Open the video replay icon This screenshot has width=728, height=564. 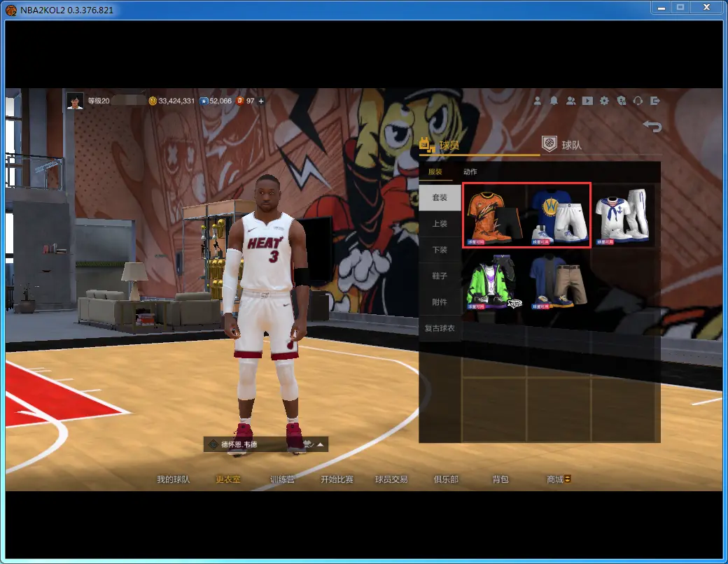tap(587, 101)
